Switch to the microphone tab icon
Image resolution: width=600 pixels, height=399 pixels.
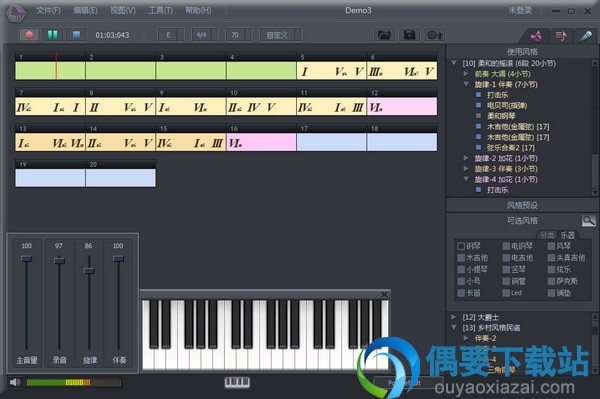click(585, 36)
